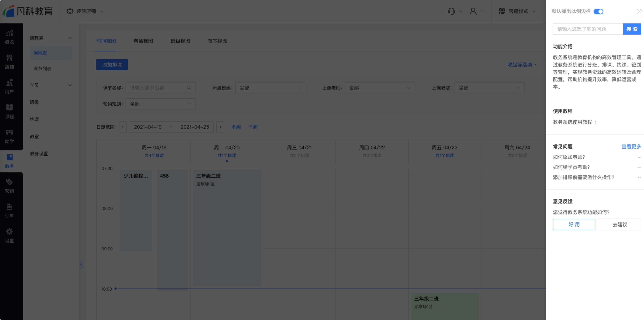This screenshot has height=320, width=644.
Task: Jump to 本周 link
Action: click(x=236, y=127)
